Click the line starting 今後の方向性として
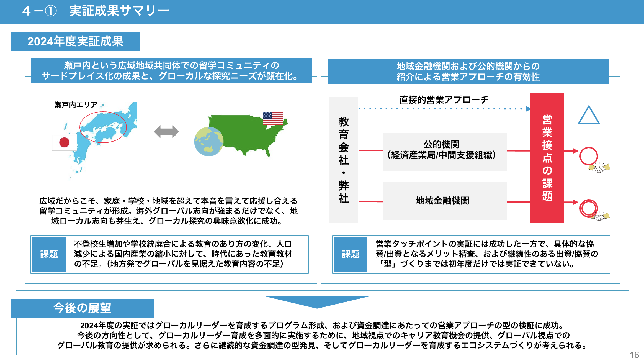 (x=323, y=335)
